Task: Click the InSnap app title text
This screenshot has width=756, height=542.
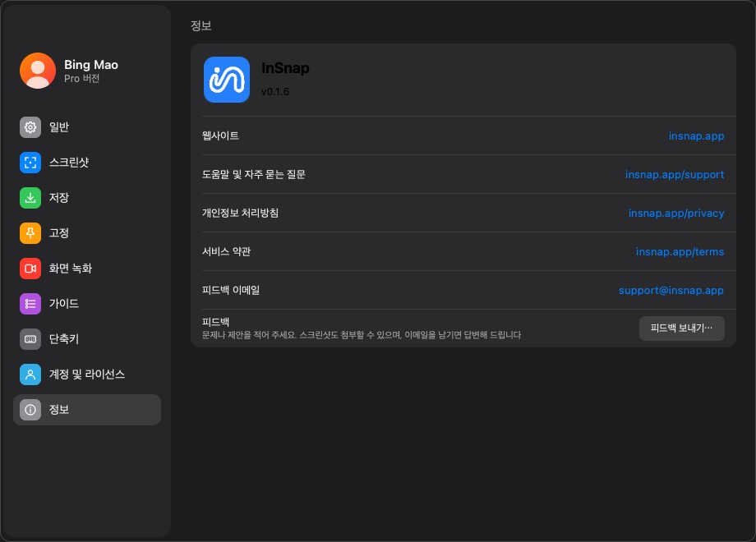Action: pos(285,68)
